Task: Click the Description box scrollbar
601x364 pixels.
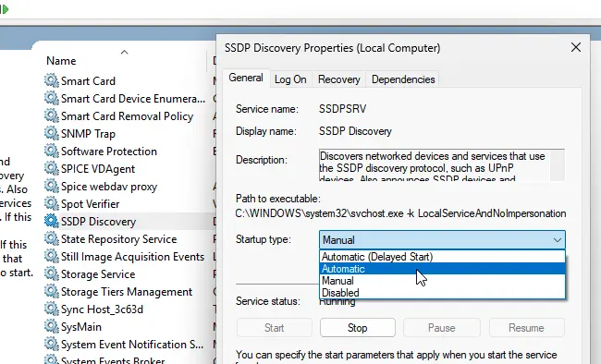Action: click(558, 165)
